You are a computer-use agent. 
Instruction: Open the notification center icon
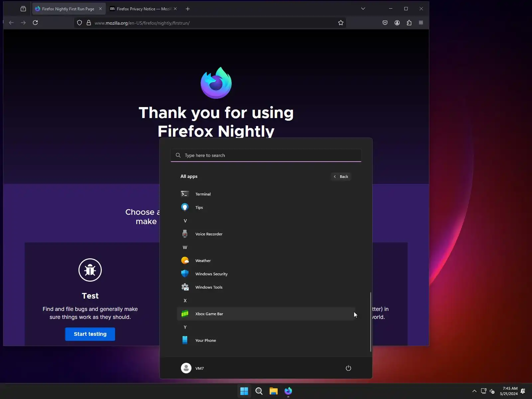click(x=523, y=391)
